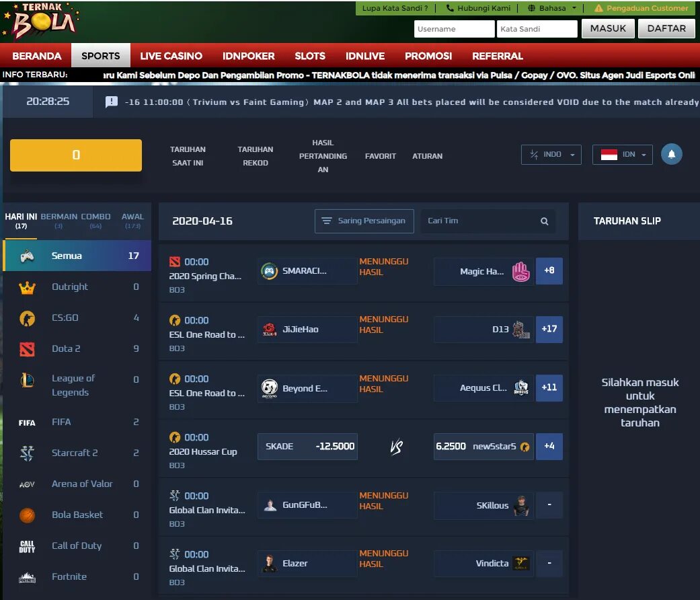
Task: Choose the Bola Basket basketball icon
Action: point(27,515)
